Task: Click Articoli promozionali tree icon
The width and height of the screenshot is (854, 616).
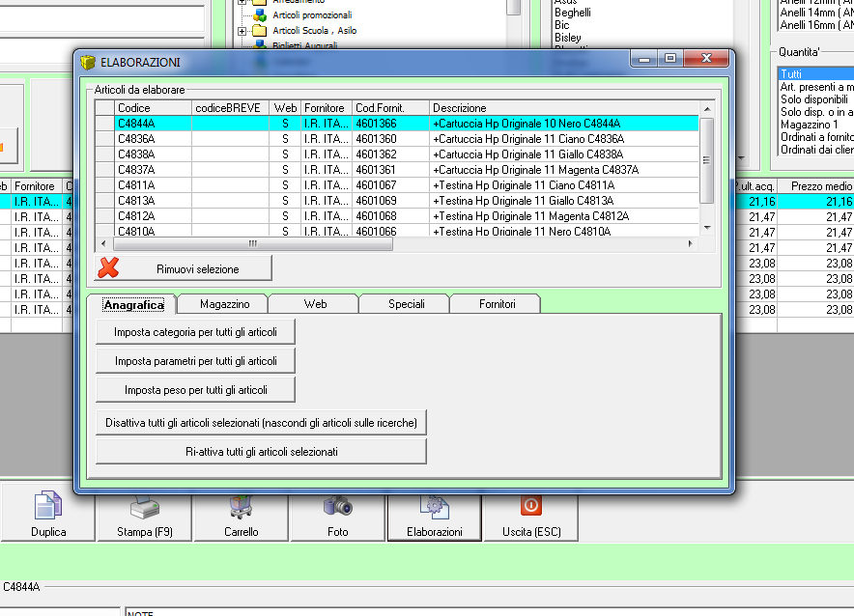Action: point(260,15)
